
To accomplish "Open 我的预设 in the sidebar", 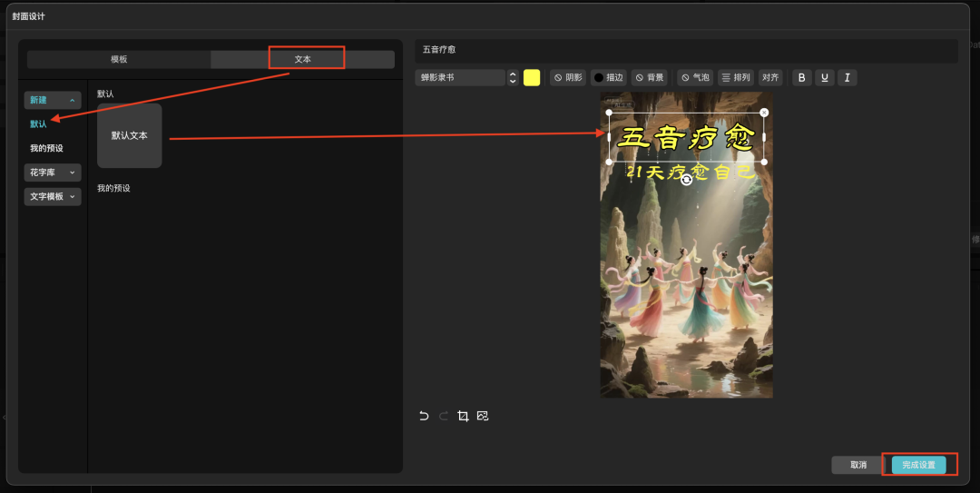I will coord(47,148).
